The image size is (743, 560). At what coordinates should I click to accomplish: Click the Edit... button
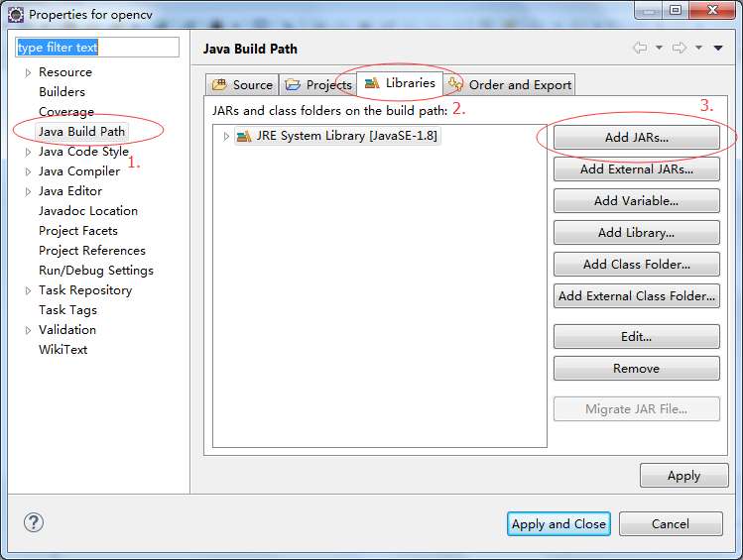pyautogui.click(x=637, y=337)
